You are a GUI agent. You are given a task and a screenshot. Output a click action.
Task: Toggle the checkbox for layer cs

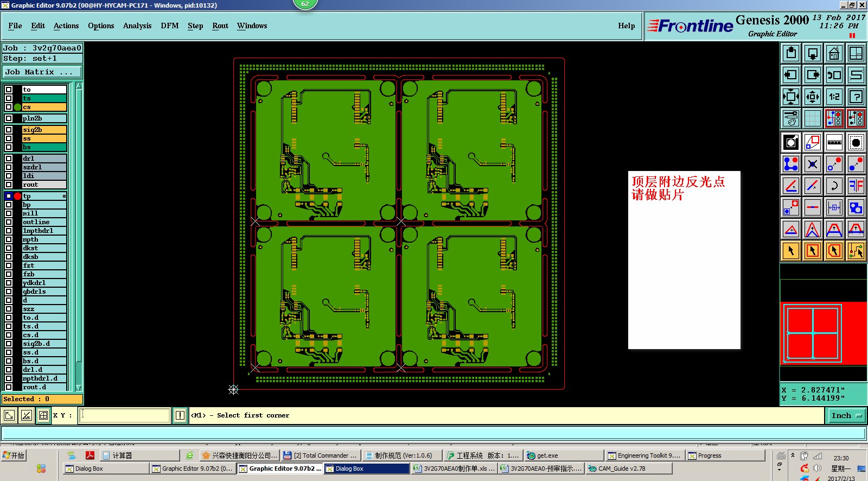pos(9,107)
